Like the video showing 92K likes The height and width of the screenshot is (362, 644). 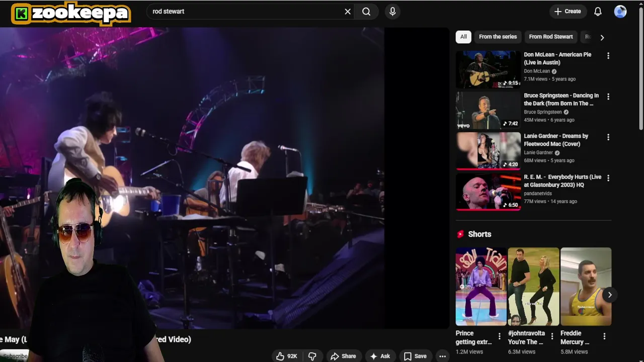click(x=287, y=356)
